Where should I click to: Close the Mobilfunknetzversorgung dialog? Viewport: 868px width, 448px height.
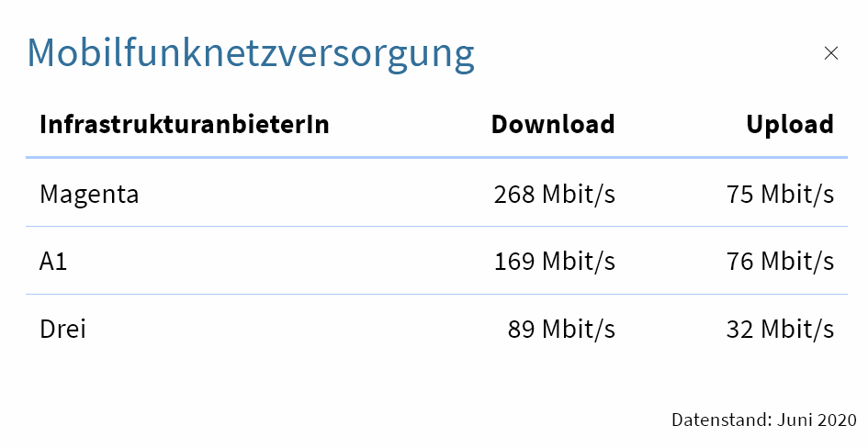831,53
